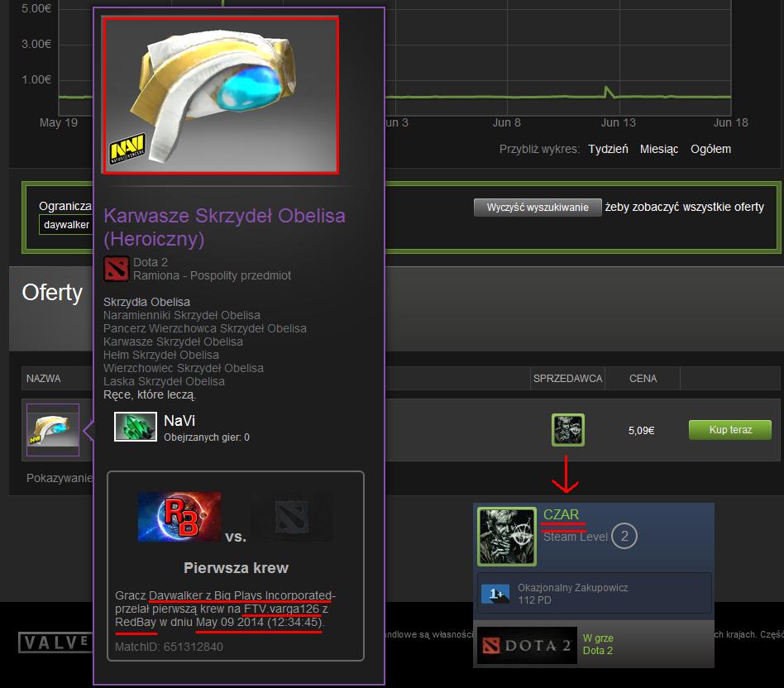Click the Obejrzanych gier: 0 text

207,437
